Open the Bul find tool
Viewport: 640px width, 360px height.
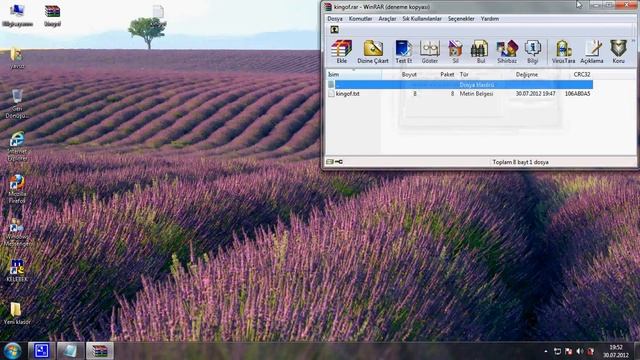(480, 51)
